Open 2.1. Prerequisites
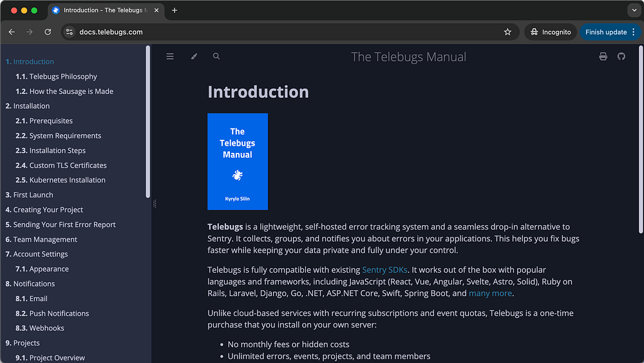Image resolution: width=644 pixels, height=363 pixels. click(x=44, y=121)
